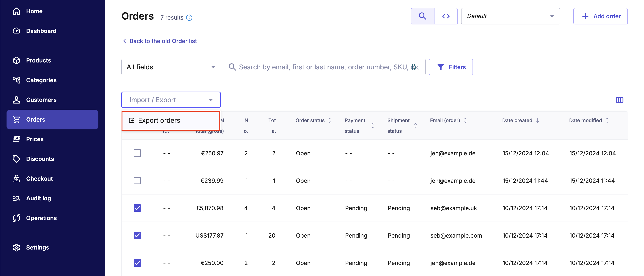Open the Default view dropdown
Viewport: 644px width, 276px height.
510,16
